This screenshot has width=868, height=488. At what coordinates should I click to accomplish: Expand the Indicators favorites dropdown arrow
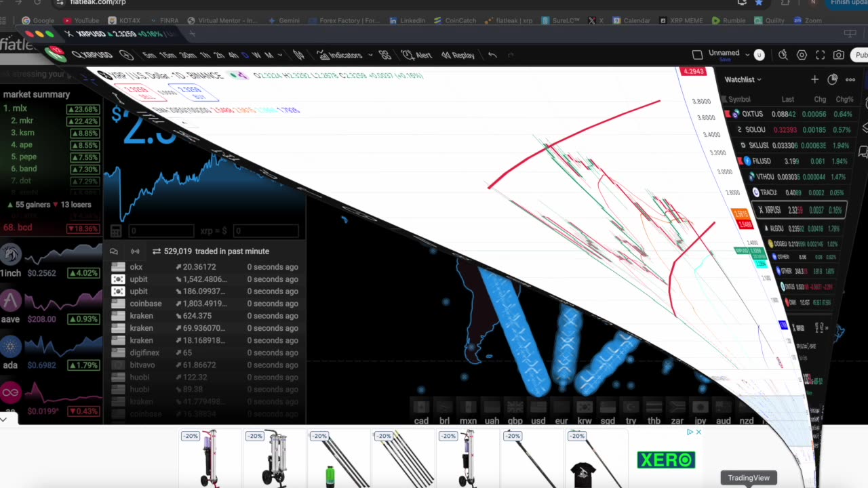point(370,55)
